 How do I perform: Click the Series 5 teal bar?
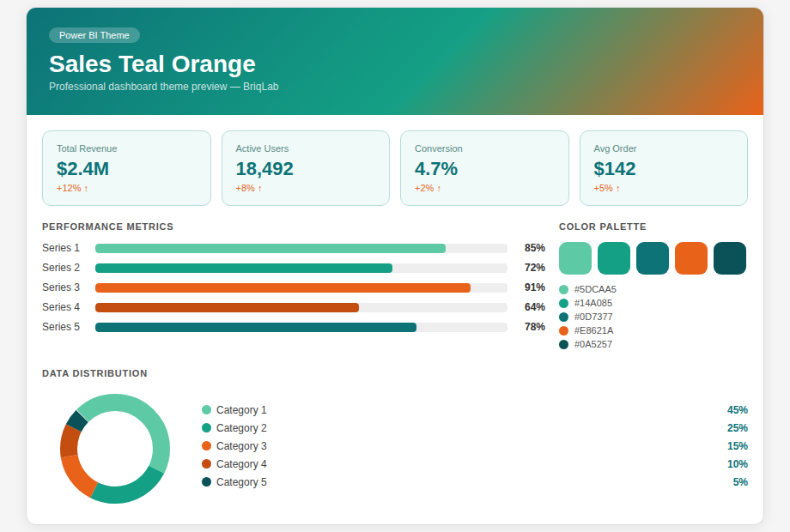(256, 327)
